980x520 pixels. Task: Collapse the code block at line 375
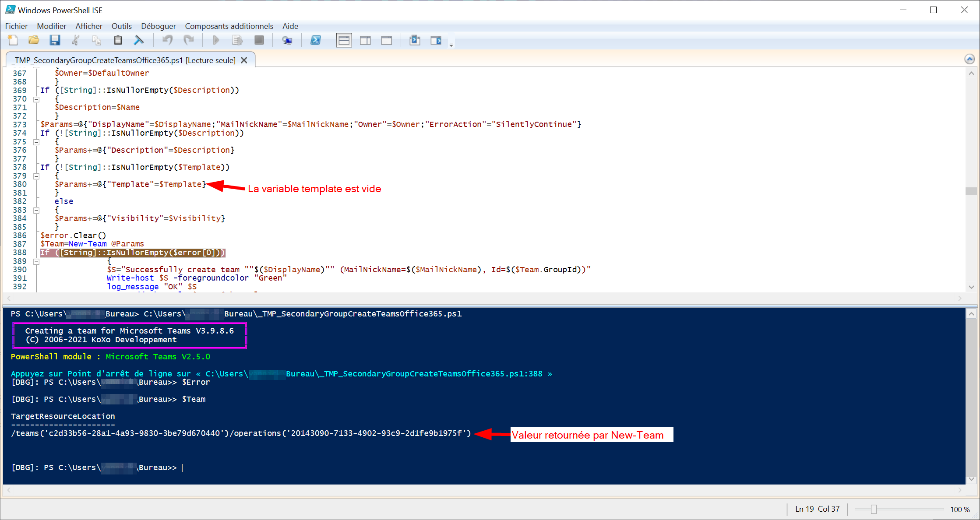37,142
